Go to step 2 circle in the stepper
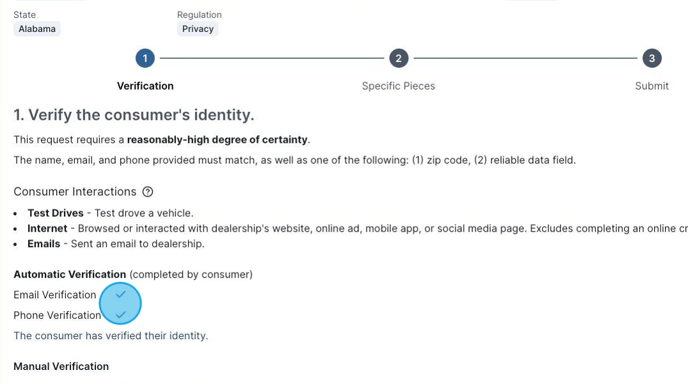 click(398, 58)
